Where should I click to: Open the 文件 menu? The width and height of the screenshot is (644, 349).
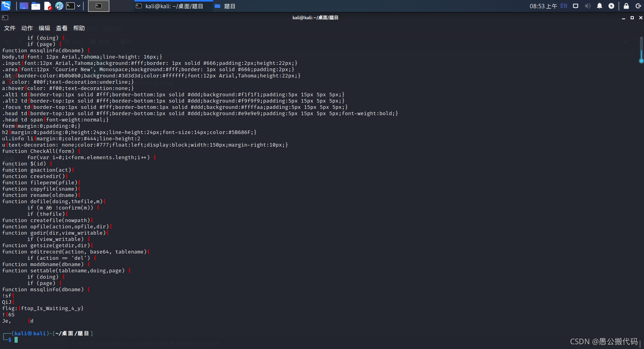point(10,28)
